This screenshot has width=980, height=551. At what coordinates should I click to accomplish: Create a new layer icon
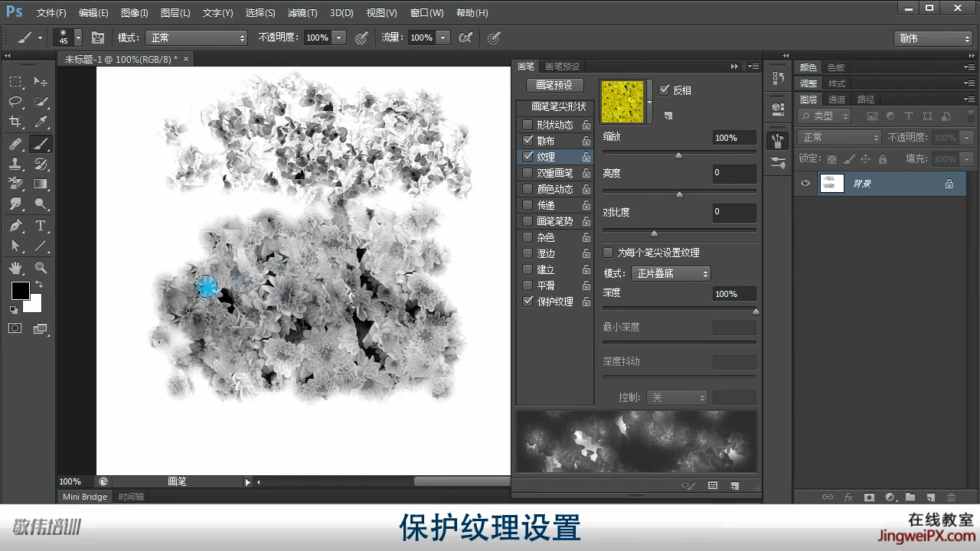pyautogui.click(x=931, y=497)
